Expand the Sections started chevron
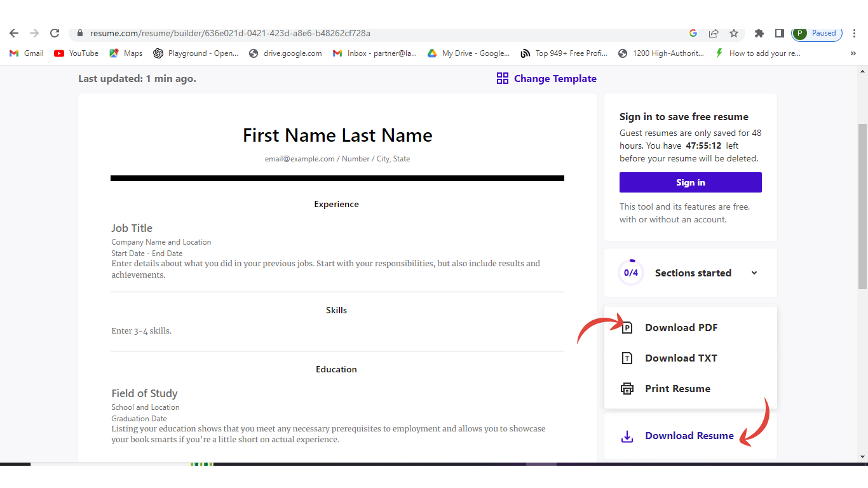 pos(754,273)
